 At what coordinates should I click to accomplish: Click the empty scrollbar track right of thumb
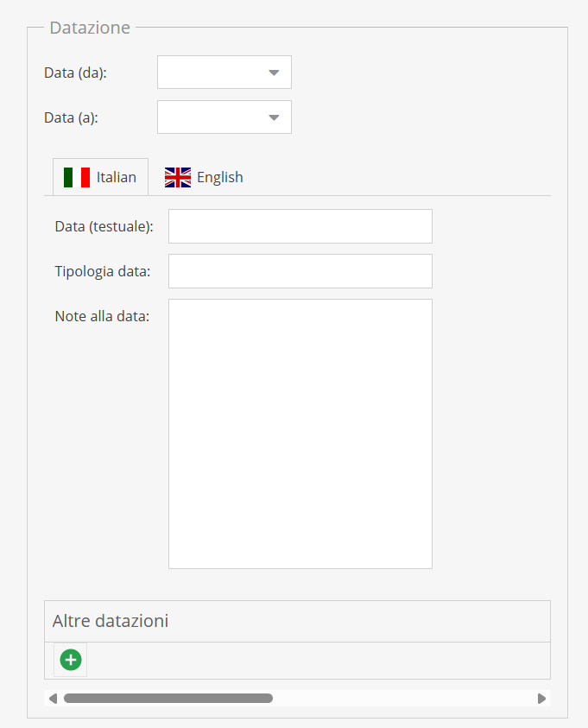(x=404, y=698)
